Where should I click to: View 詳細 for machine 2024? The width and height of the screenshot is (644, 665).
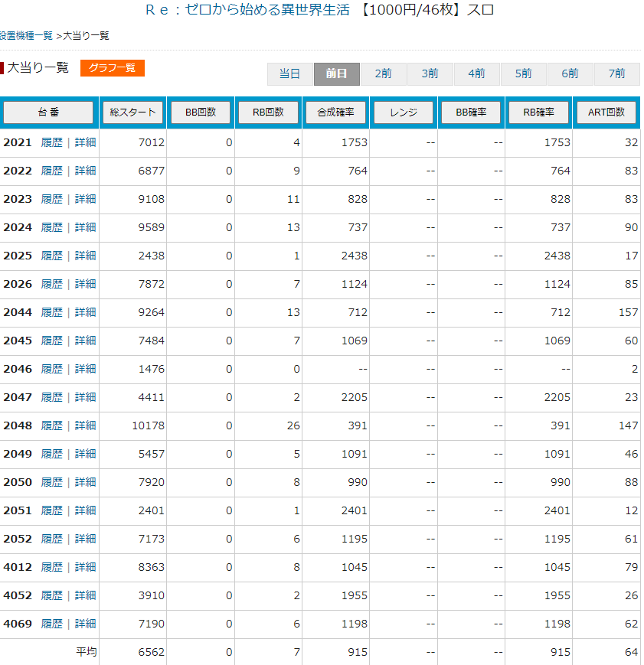point(85,227)
